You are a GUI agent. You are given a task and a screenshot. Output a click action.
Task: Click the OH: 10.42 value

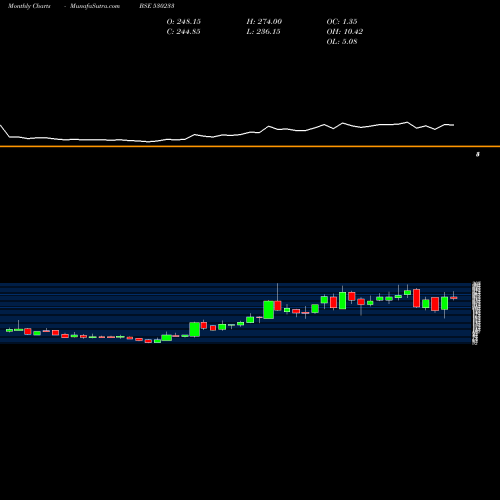tap(345, 32)
